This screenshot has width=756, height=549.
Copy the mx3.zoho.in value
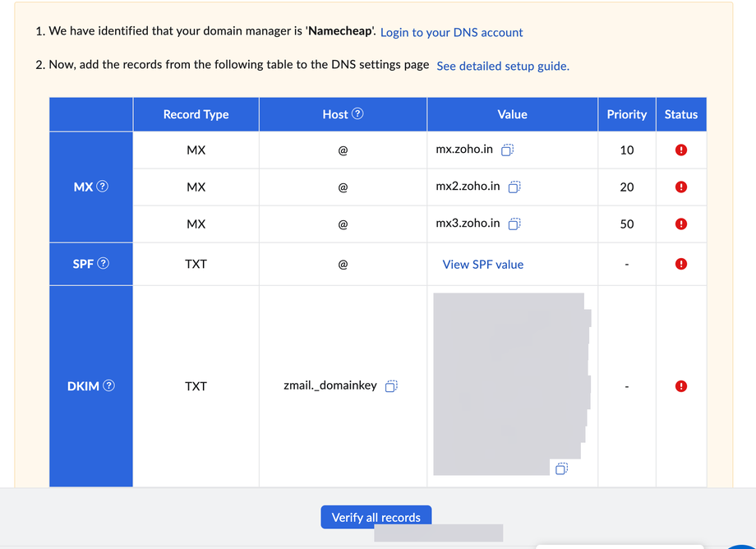[514, 224]
